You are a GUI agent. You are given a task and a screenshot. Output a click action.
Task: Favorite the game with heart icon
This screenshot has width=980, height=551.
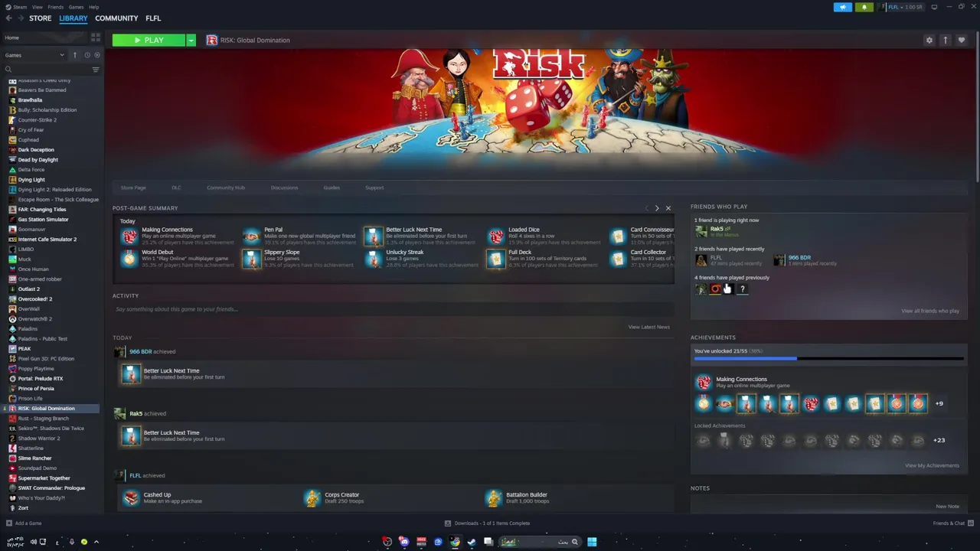pyautogui.click(x=962, y=40)
